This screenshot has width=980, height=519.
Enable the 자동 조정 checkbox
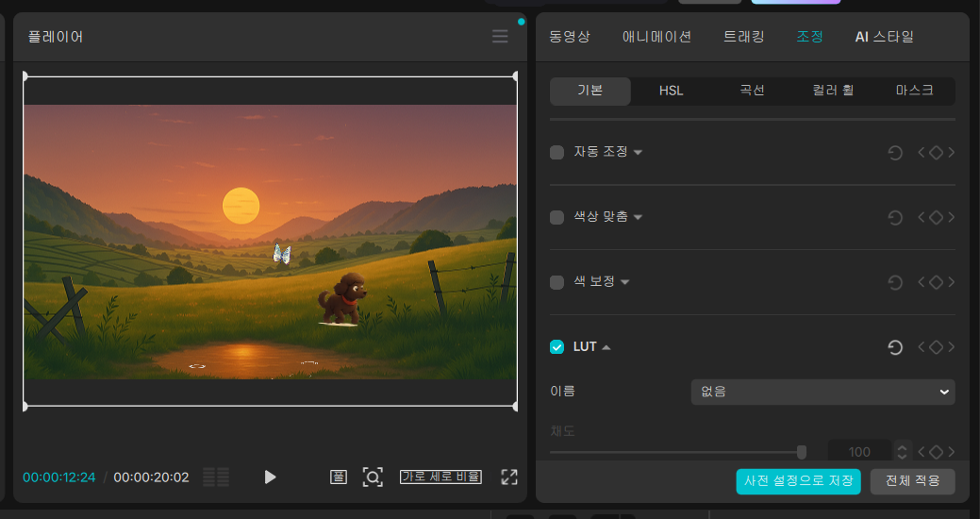pos(556,153)
